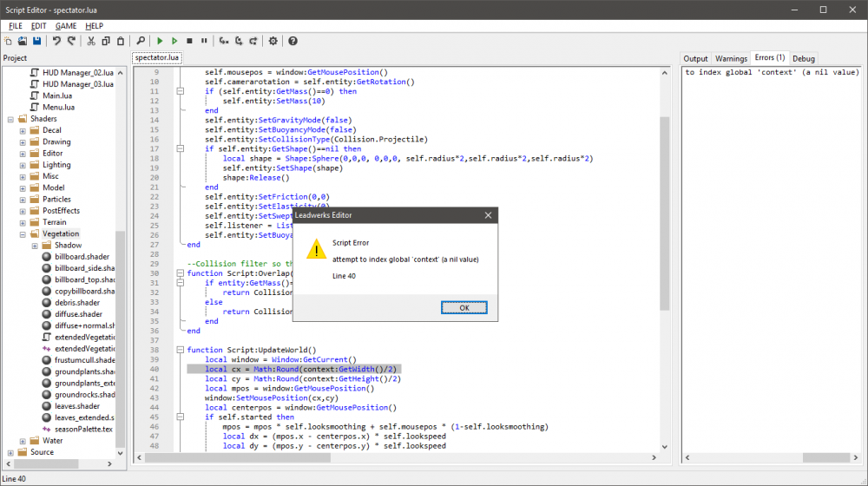This screenshot has width=868, height=486.
Task: Select billboard.shader in the project tree
Action: click(82, 257)
